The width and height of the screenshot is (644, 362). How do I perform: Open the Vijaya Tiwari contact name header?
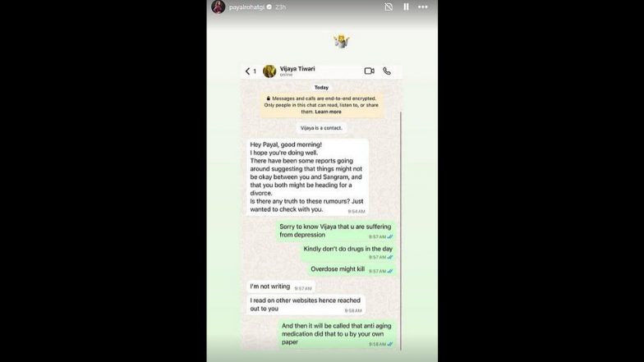(x=297, y=69)
